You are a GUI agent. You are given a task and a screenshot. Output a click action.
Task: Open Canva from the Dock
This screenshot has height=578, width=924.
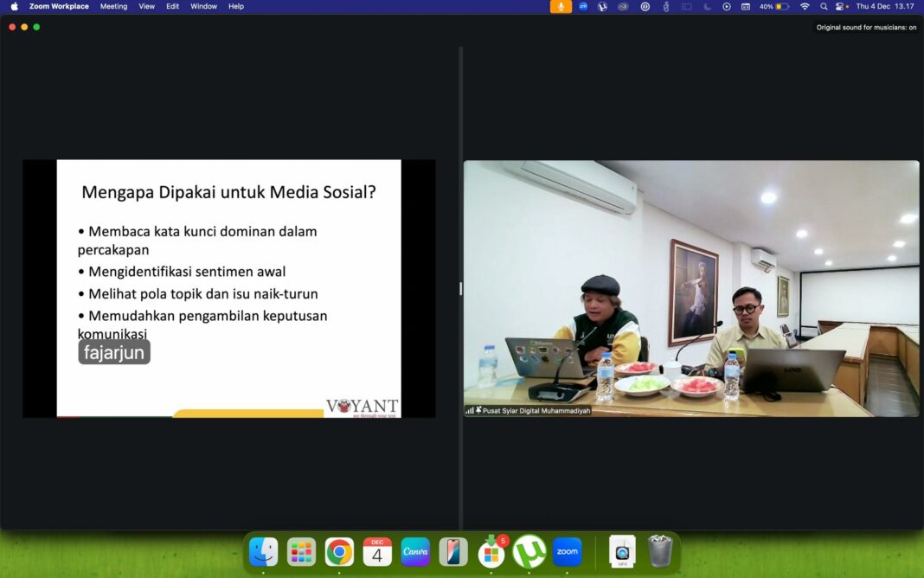415,551
